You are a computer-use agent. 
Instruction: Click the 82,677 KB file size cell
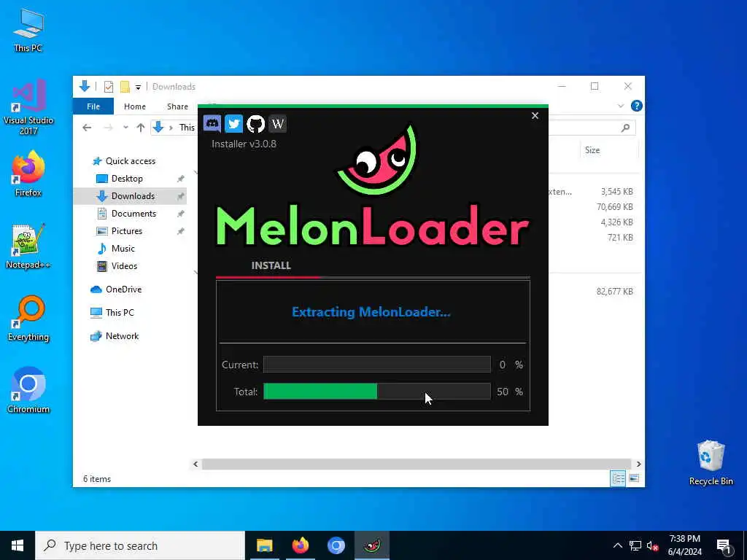(x=614, y=292)
